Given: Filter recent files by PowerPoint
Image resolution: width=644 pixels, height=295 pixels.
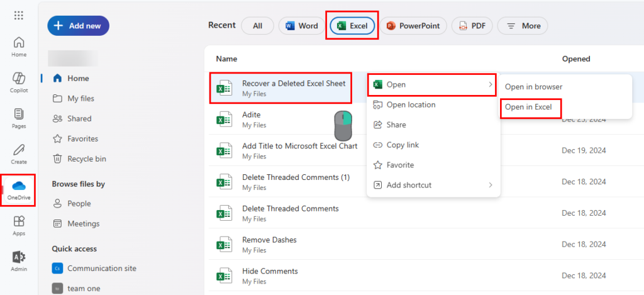Looking at the screenshot, I should pyautogui.click(x=413, y=26).
